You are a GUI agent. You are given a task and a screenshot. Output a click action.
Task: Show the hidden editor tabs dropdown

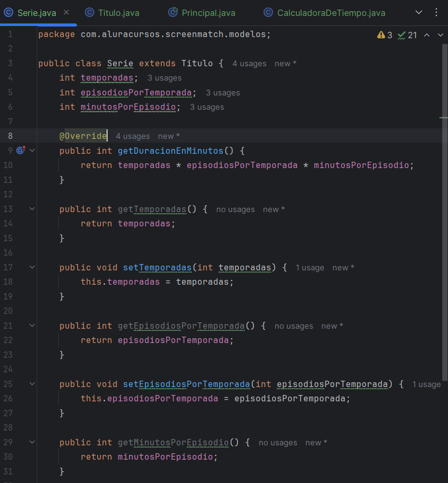click(x=419, y=12)
